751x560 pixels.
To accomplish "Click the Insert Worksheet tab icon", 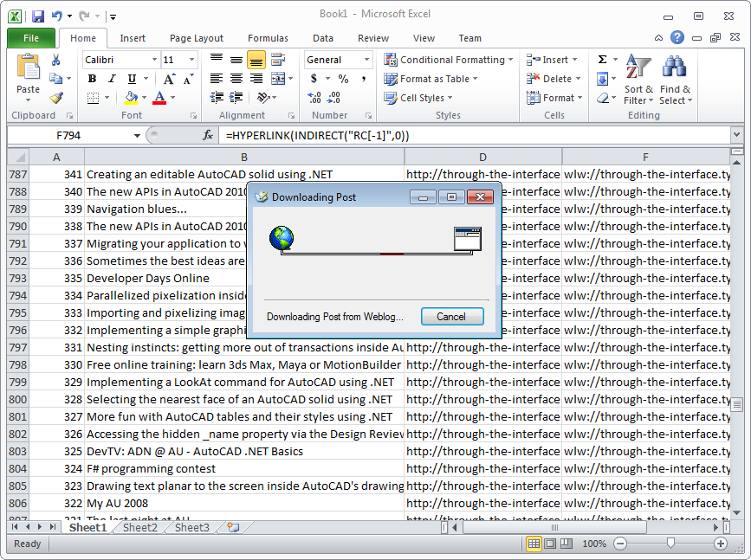I will coord(233,527).
